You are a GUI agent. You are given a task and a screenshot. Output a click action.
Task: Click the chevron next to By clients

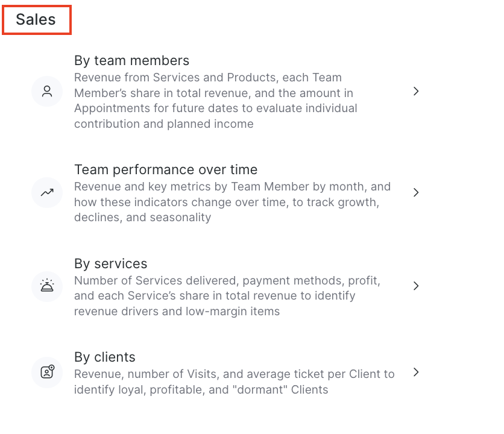pos(416,372)
